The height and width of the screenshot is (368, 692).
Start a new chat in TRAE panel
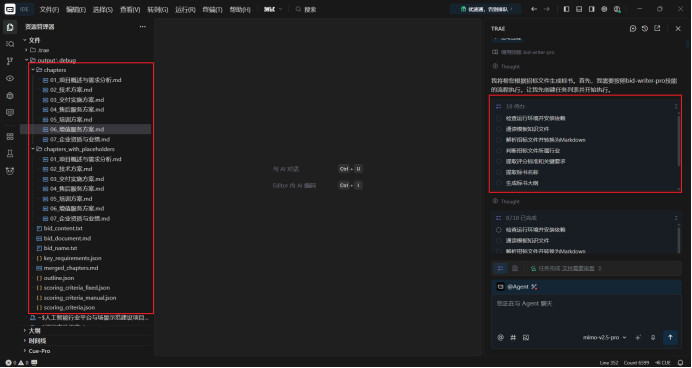point(633,29)
